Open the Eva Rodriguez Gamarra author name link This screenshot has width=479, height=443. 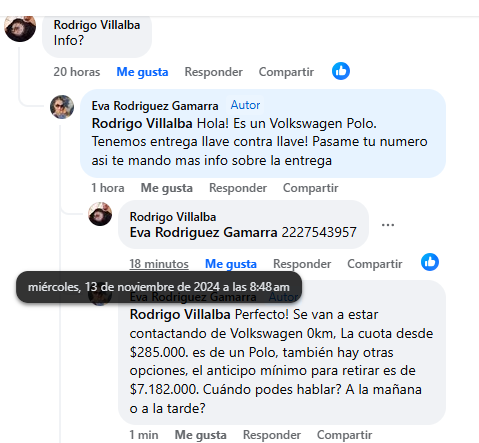(x=155, y=106)
